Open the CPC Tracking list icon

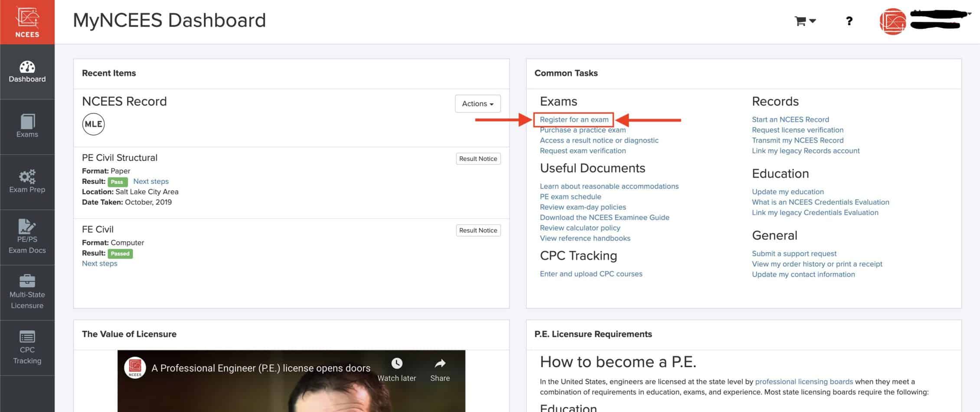pos(27,336)
